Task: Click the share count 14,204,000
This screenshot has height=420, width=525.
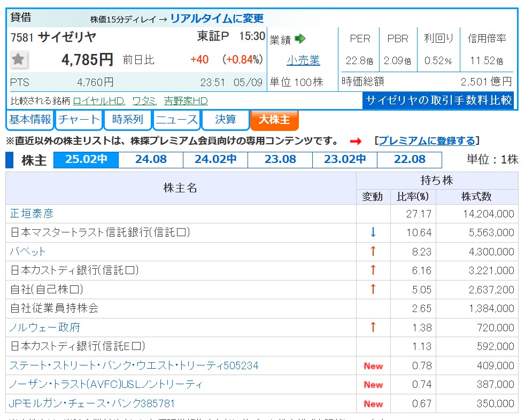Action: (489, 214)
